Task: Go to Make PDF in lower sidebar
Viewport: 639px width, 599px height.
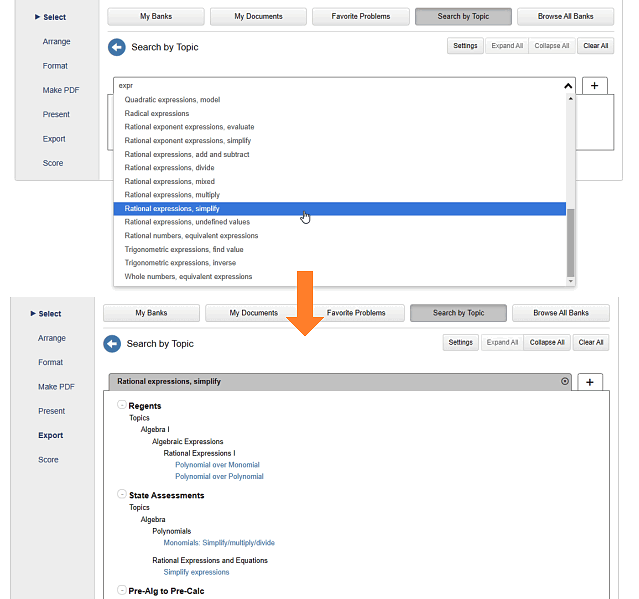Action: click(x=57, y=387)
